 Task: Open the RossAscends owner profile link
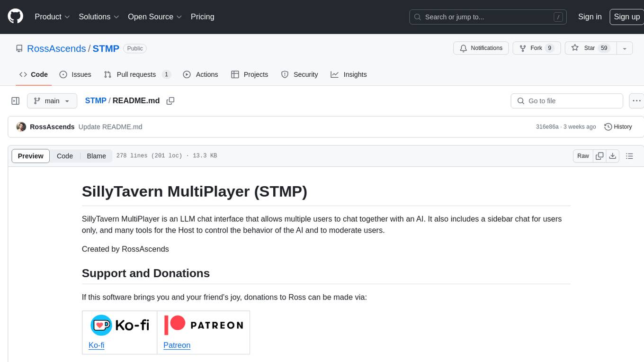click(x=56, y=48)
